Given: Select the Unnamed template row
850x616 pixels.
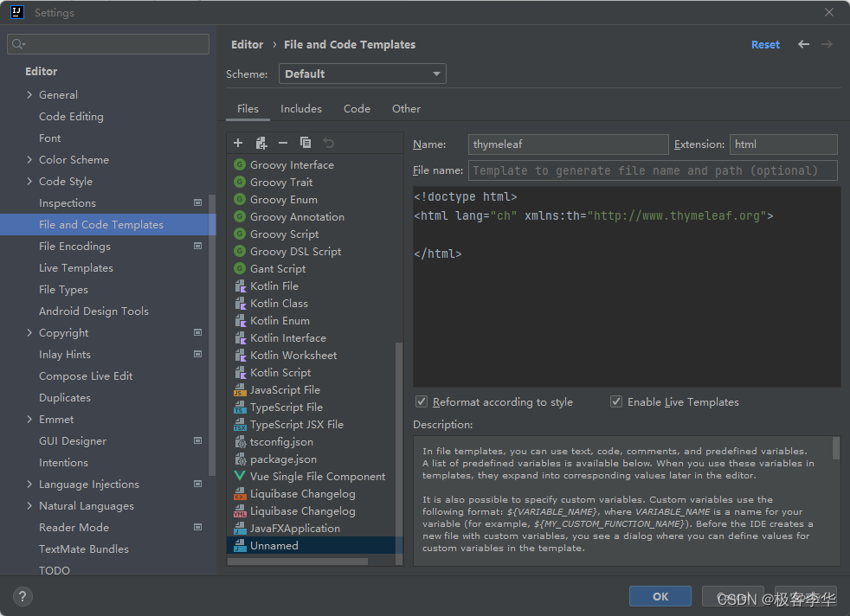Looking at the screenshot, I should [x=314, y=545].
